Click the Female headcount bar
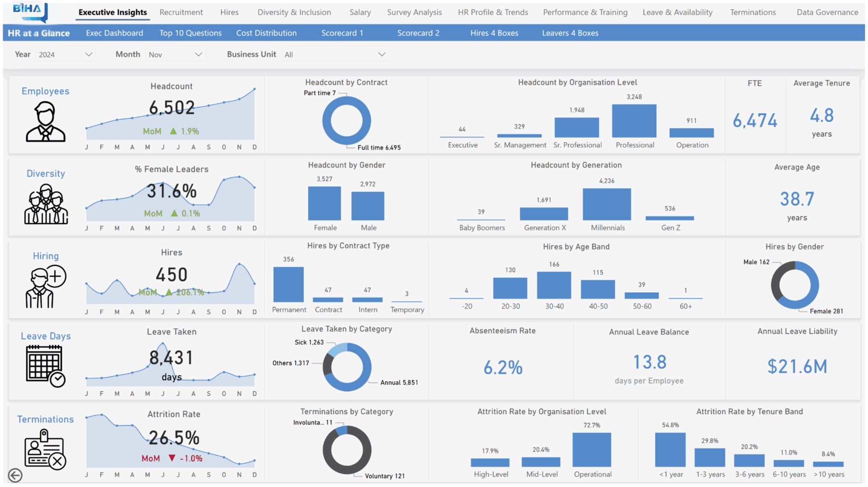This screenshot has width=868, height=487. [x=324, y=203]
